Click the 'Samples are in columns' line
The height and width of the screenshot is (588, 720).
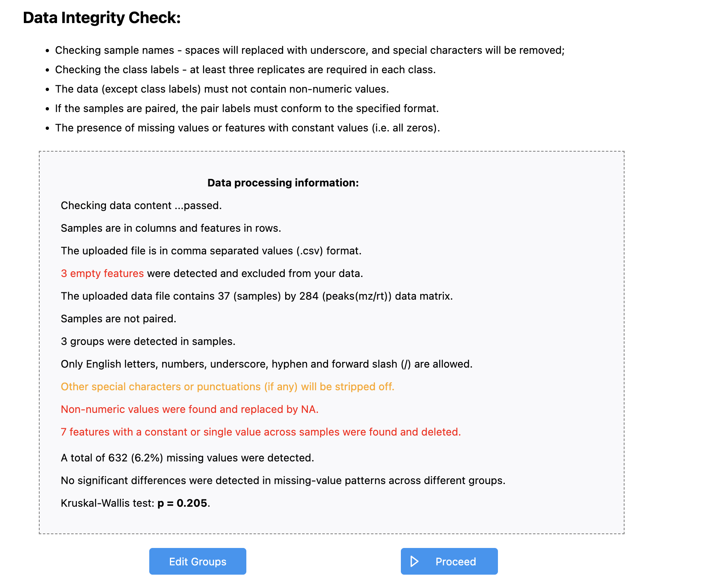[x=171, y=228]
